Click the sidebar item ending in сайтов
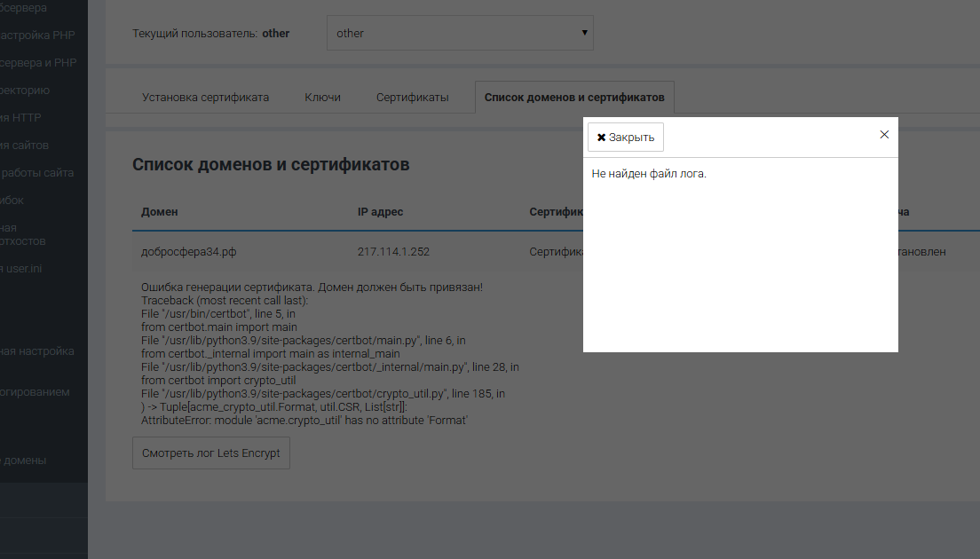 [x=25, y=146]
